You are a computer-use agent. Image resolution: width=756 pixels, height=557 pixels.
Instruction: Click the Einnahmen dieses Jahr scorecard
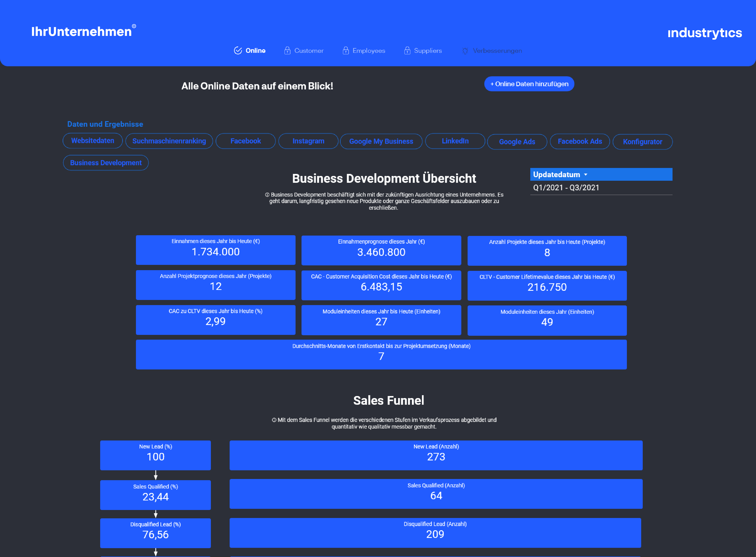pos(215,250)
